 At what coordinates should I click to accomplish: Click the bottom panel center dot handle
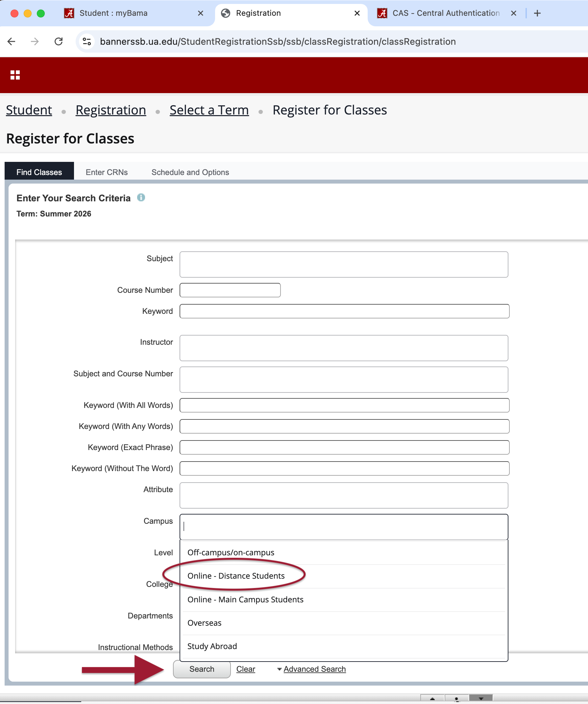pyautogui.click(x=457, y=699)
